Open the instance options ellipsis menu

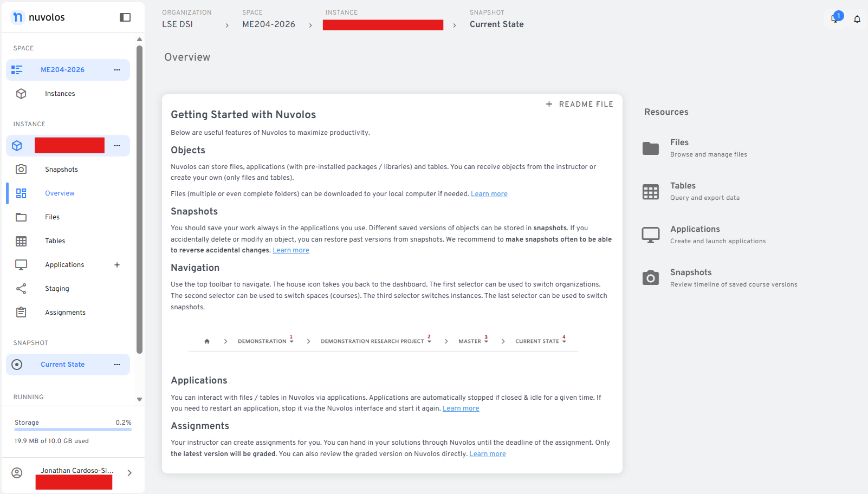[117, 146]
